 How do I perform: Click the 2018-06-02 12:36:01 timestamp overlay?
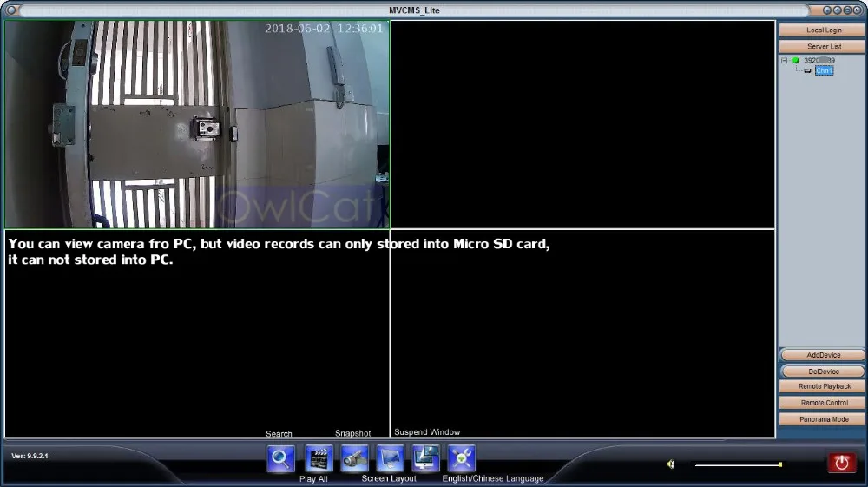point(323,29)
